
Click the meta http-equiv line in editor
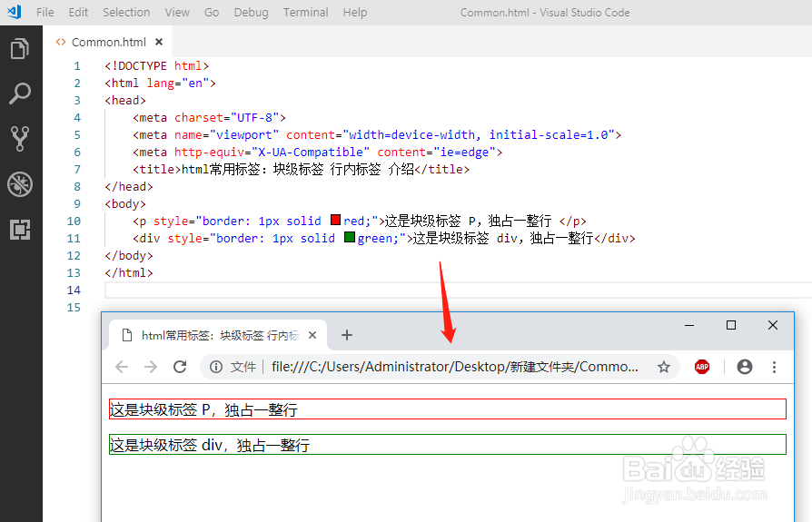(x=318, y=153)
